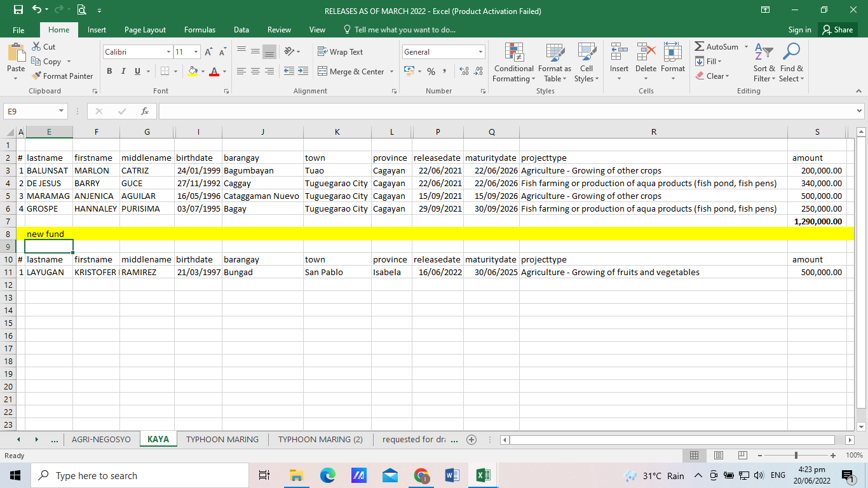Click the AutoSum sigma icon
This screenshot has height=488, width=868.
[x=699, y=47]
